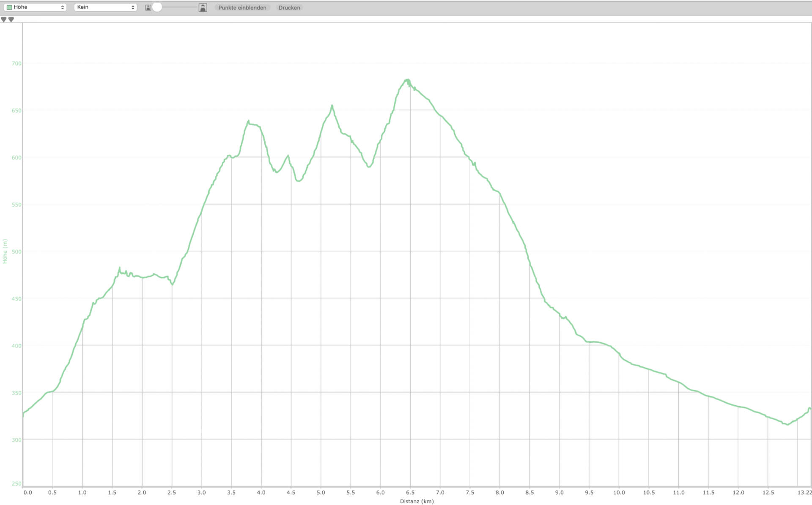Click the 0.0 distance tick label
Viewport: 812px width, 505px height.
[x=27, y=492]
